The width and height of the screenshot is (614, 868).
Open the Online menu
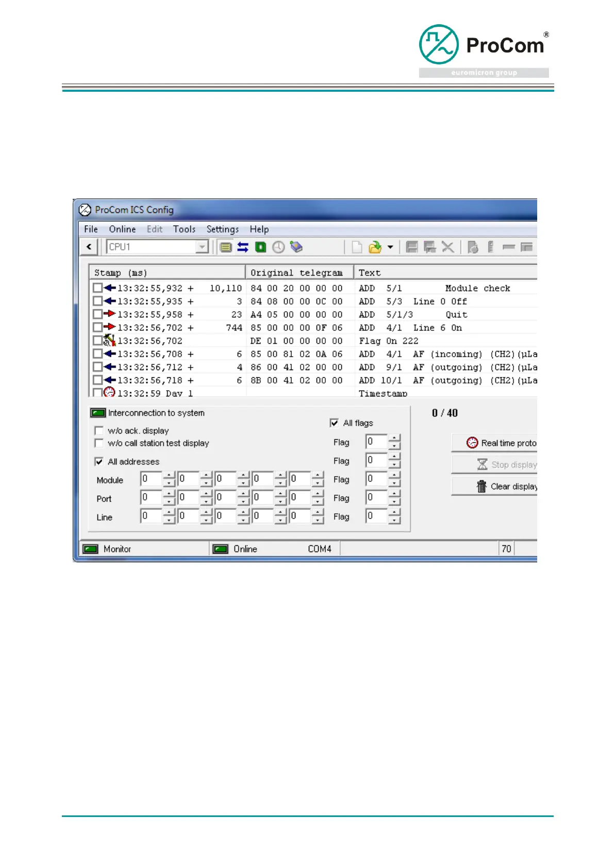pyautogui.click(x=122, y=229)
